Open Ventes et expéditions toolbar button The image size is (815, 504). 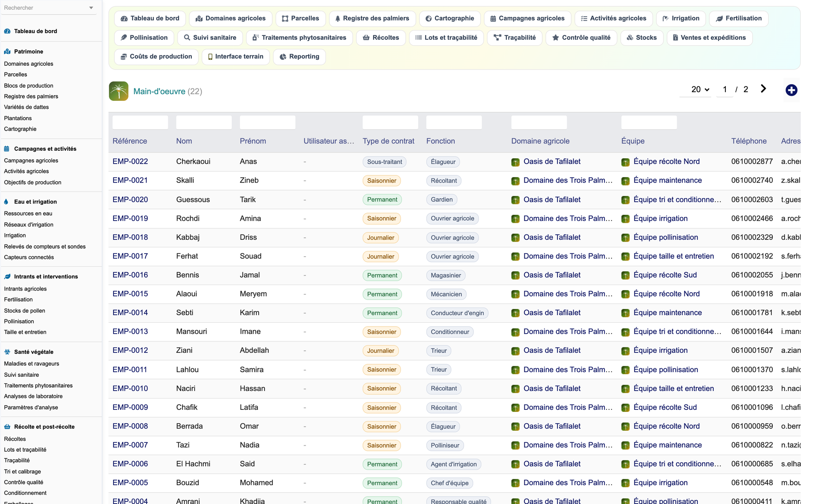click(x=709, y=38)
